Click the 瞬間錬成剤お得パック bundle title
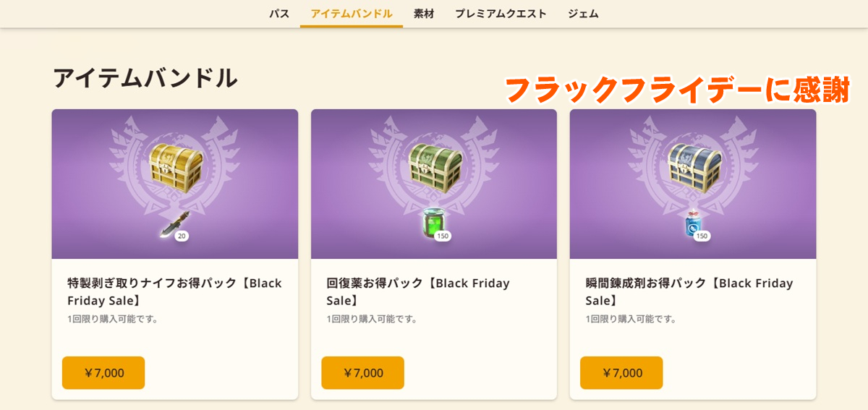This screenshot has height=410, width=868. tap(689, 291)
